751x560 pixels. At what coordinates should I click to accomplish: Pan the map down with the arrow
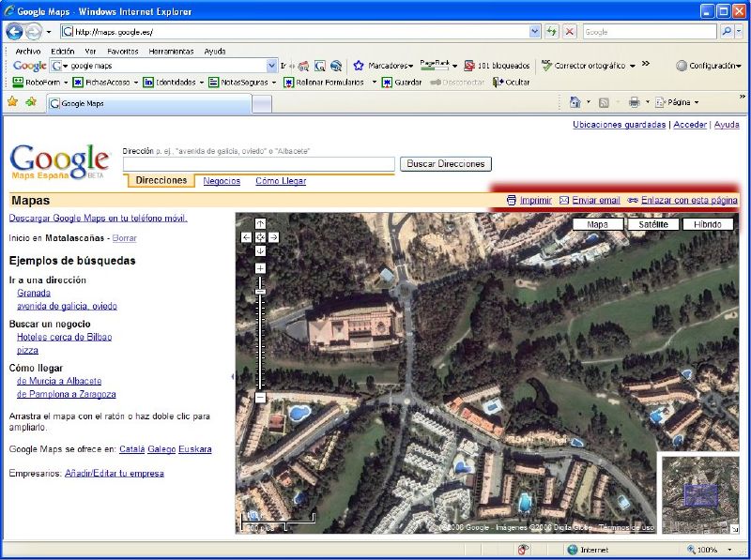tap(260, 250)
